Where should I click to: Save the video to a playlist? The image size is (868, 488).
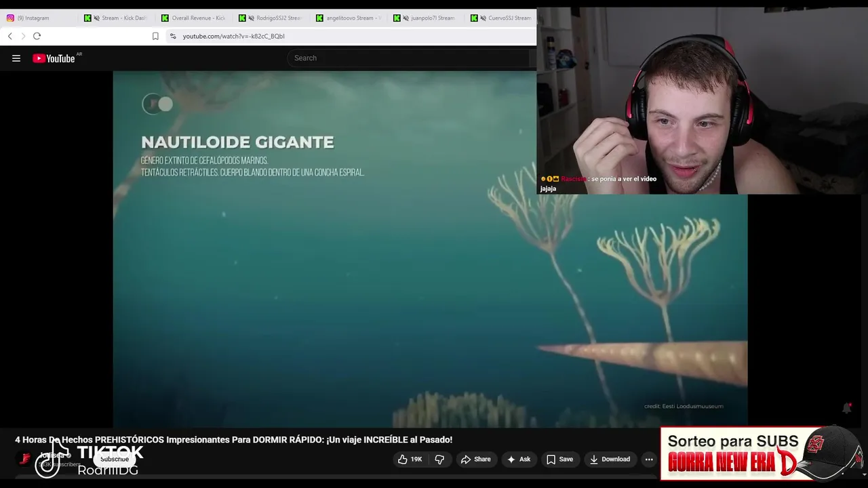tap(560, 460)
